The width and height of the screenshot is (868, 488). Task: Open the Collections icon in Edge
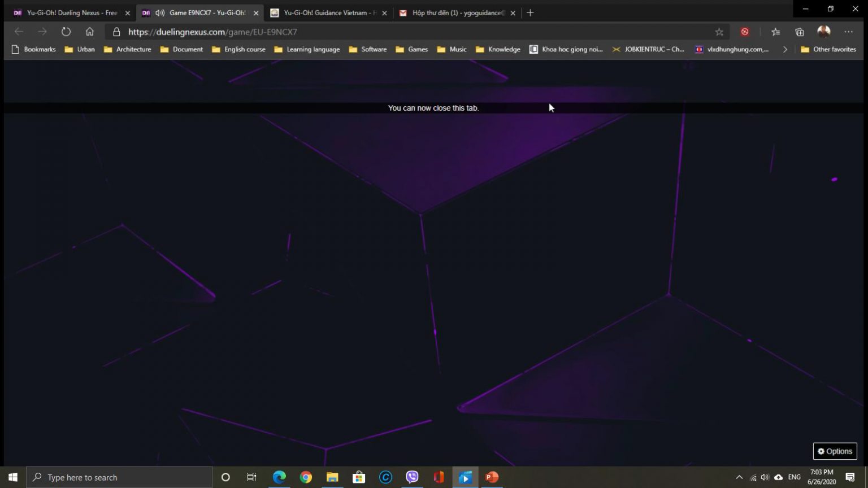pyautogui.click(x=798, y=32)
